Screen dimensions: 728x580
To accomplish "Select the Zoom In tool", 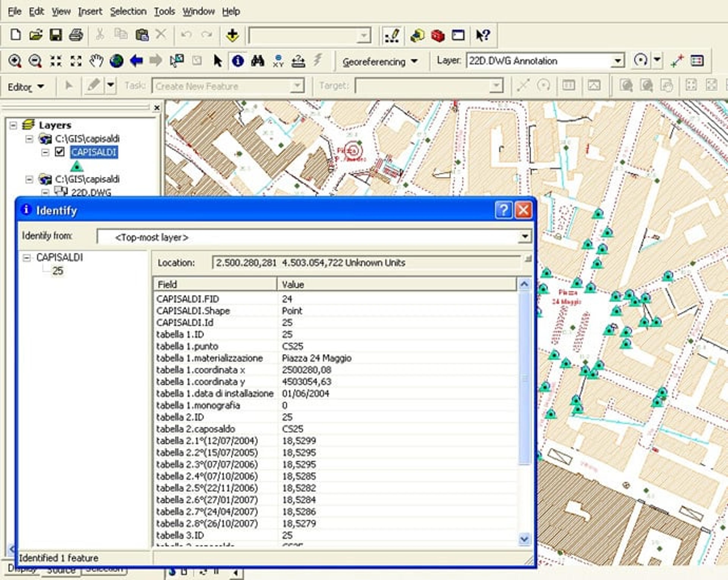I will click(x=15, y=61).
